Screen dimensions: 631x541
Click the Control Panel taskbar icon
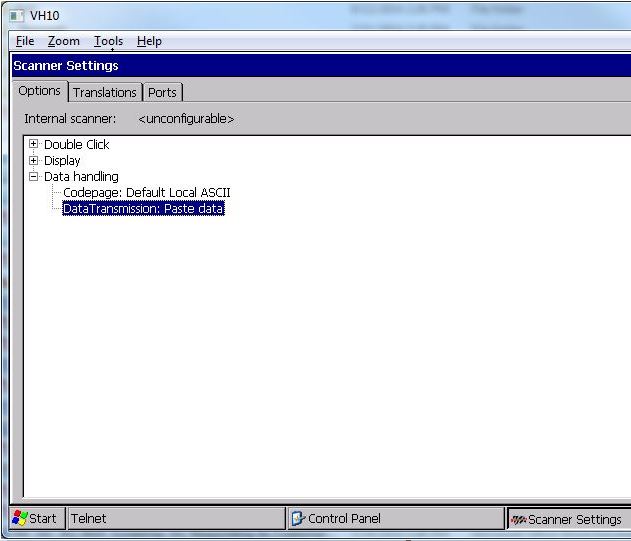[297, 518]
